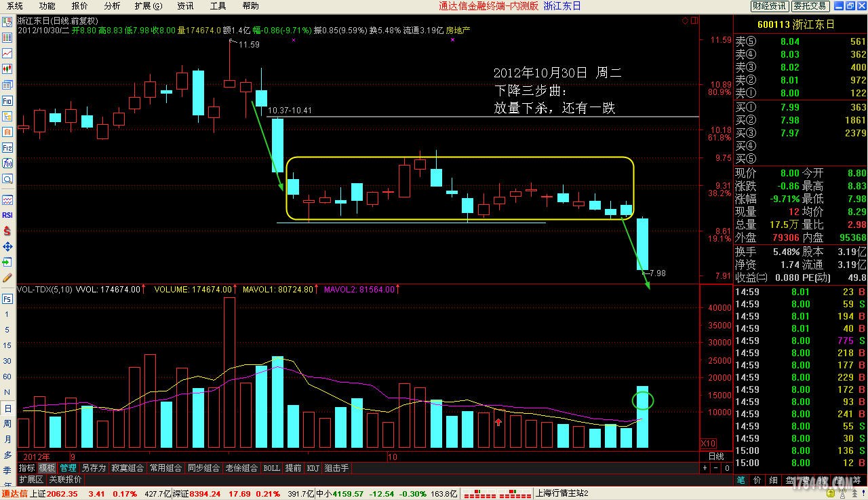Select the 周 weekly period button

[x=7, y=423]
